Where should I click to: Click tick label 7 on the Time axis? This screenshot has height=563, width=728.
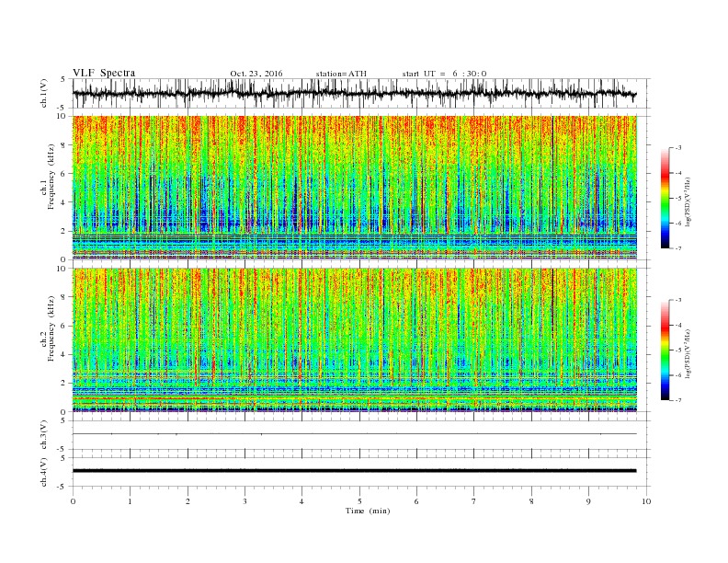click(474, 501)
